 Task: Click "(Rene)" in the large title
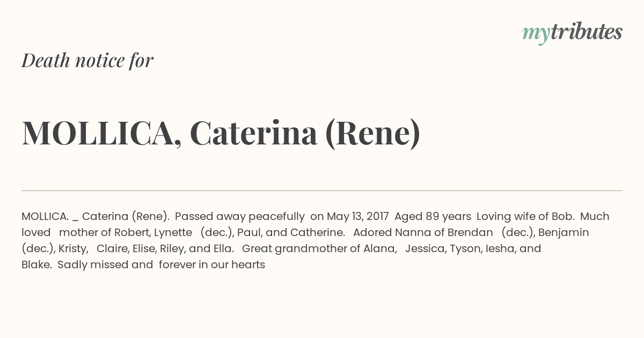(373, 133)
